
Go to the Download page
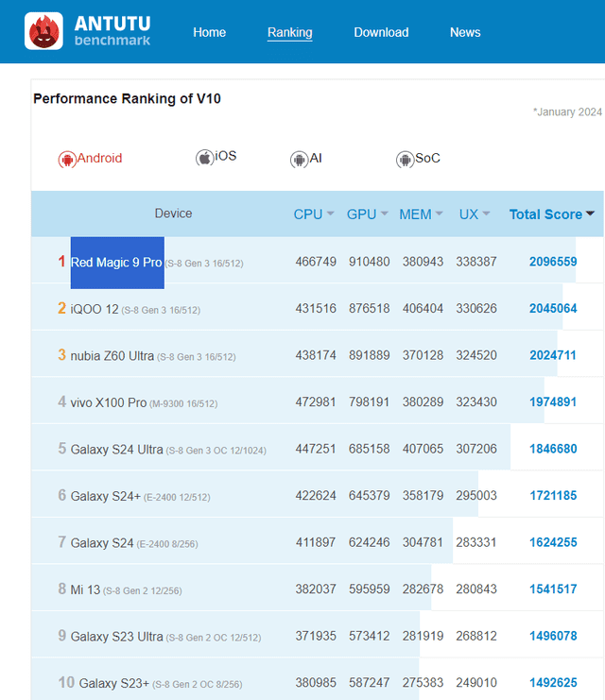(x=381, y=32)
